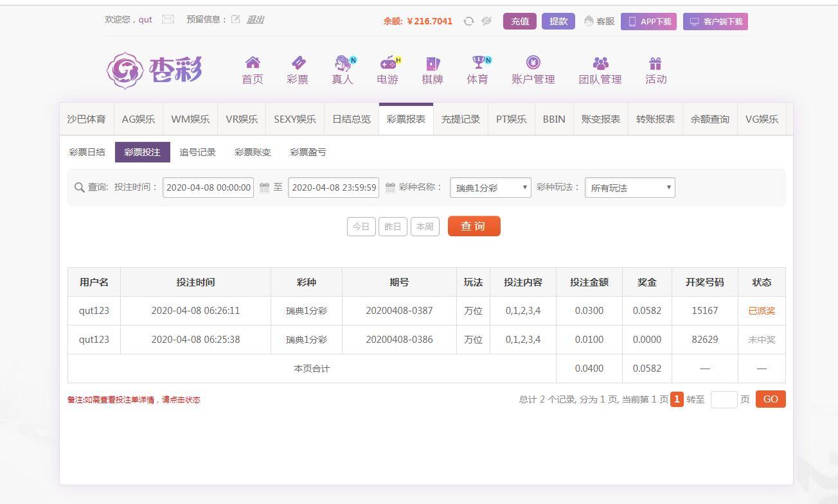Screen dimensions: 838x504
Task: Open 追号记录 sub-tab
Action: click(x=197, y=152)
